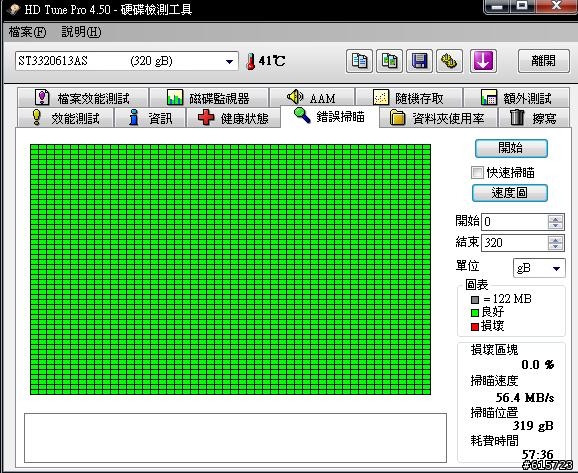578x473 pixels.
Task: Enable the 快速掃瞄 checkbox
Action: click(477, 172)
